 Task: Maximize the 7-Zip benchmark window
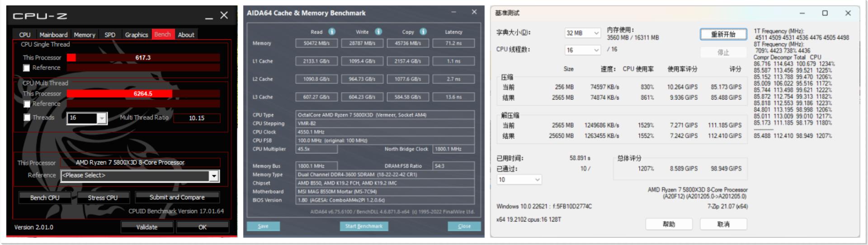point(825,13)
